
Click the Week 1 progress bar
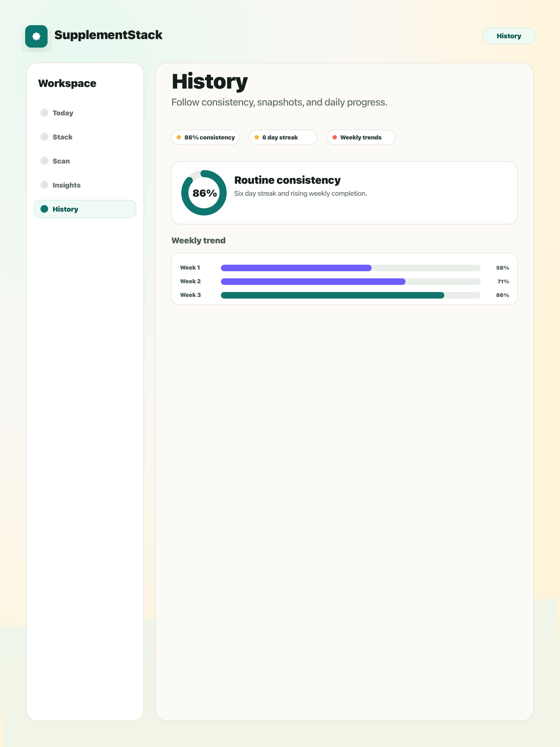point(351,268)
